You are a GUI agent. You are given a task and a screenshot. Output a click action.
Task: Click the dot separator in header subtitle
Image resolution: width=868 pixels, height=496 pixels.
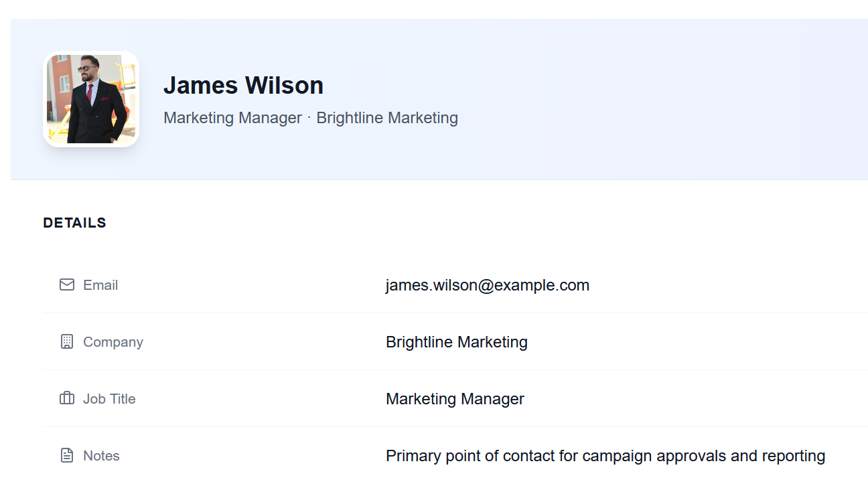[309, 118]
